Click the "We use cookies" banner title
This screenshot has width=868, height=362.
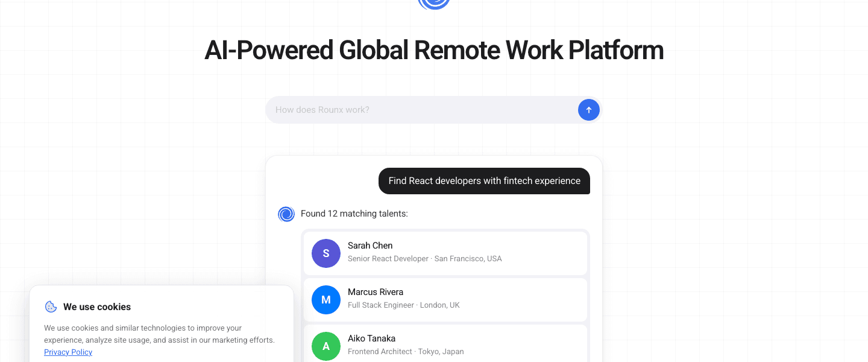pos(97,307)
